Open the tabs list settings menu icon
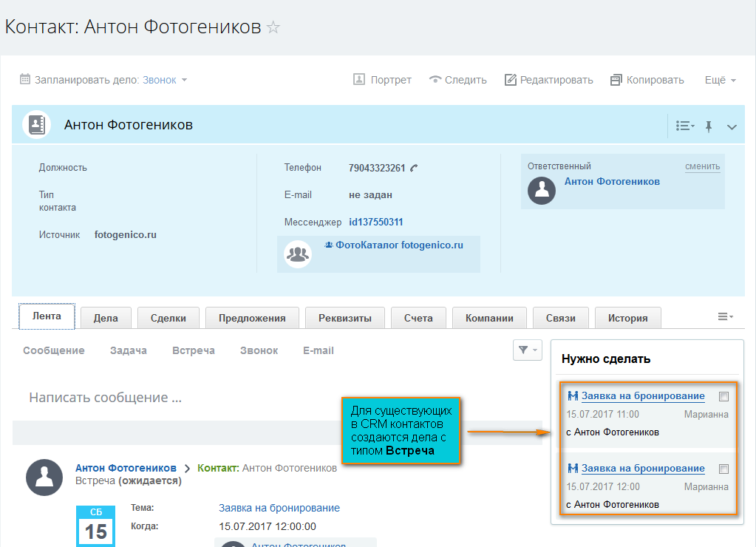Viewport: 756px width, 547px height. (725, 316)
